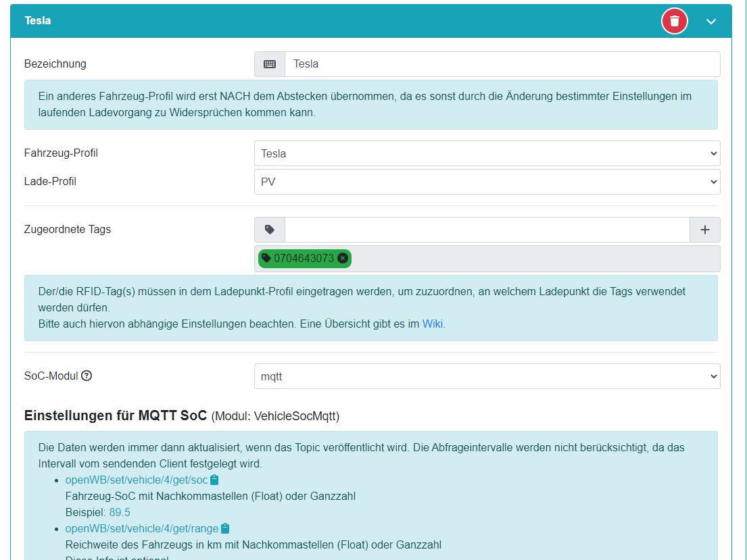747x560 pixels.
Task: Add tag with the plus button
Action: (704, 230)
